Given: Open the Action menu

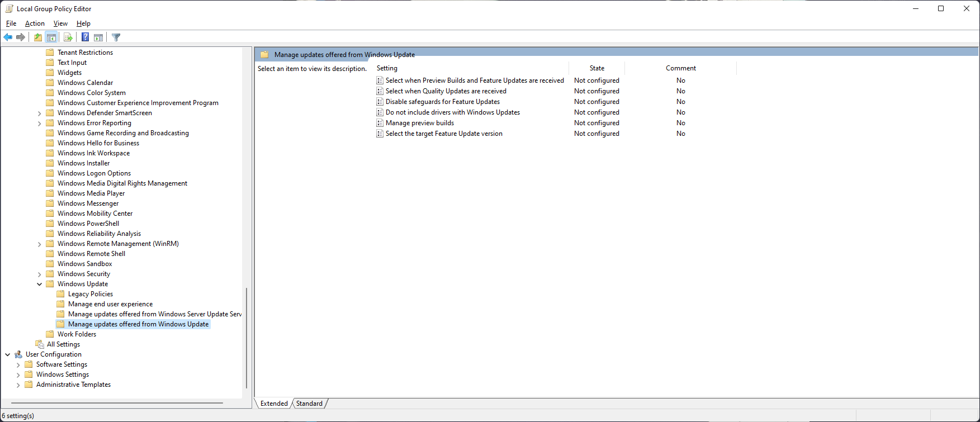Looking at the screenshot, I should [x=35, y=23].
